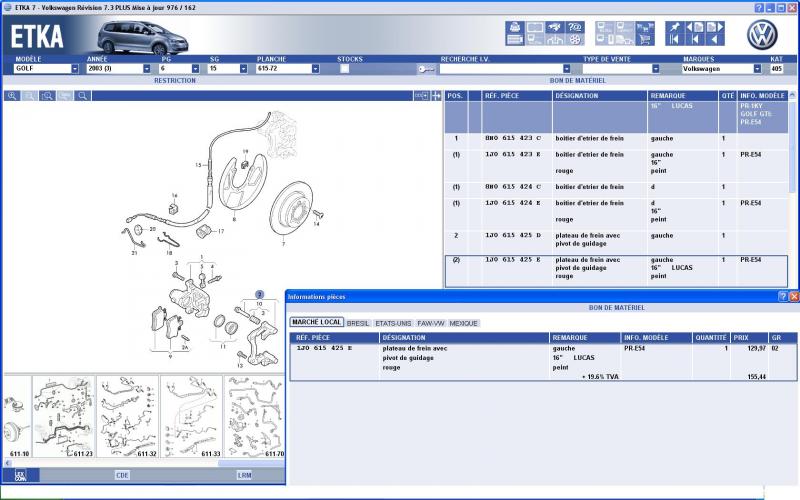This screenshot has height=500, width=800.
Task: Open the Modèle GOLF dropdown
Action: click(x=74, y=69)
